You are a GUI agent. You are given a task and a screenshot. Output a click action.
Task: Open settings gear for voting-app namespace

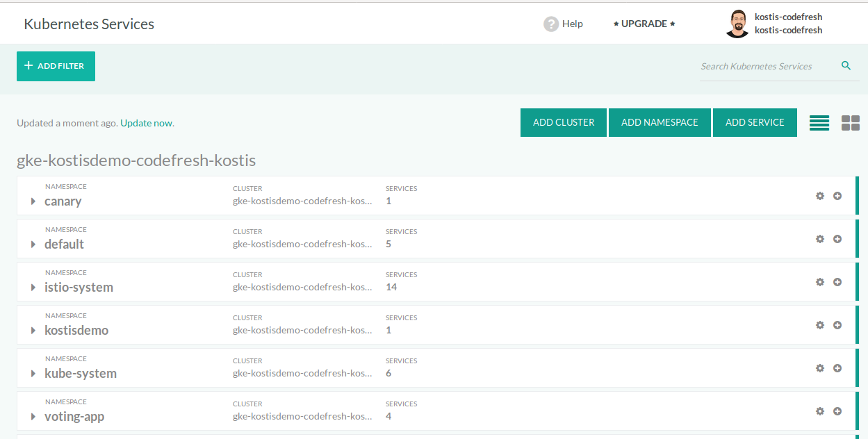coord(820,411)
